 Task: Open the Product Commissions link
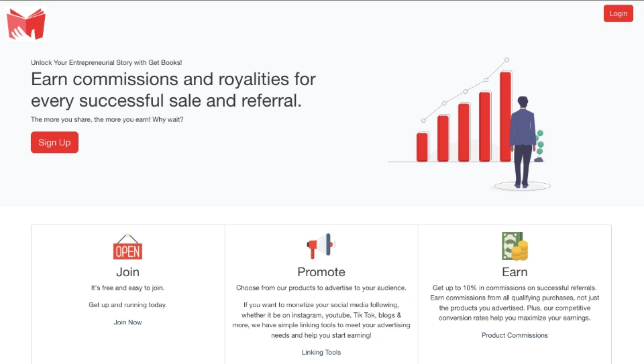pos(515,335)
